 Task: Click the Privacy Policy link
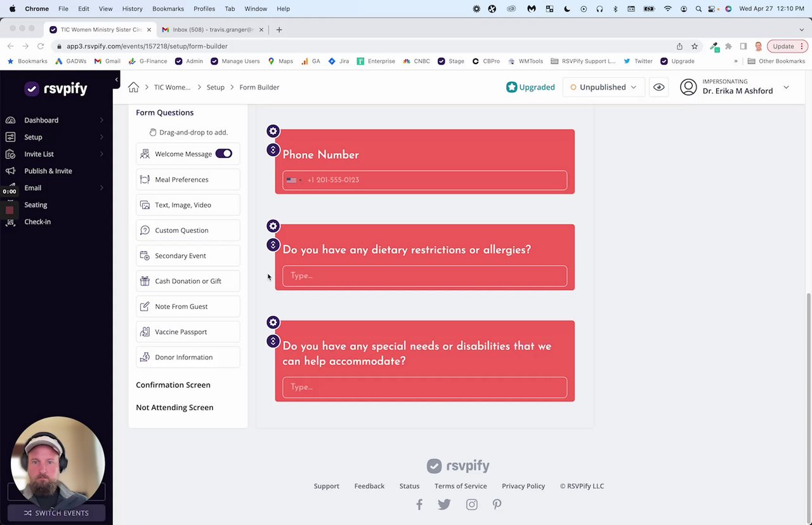(523, 486)
